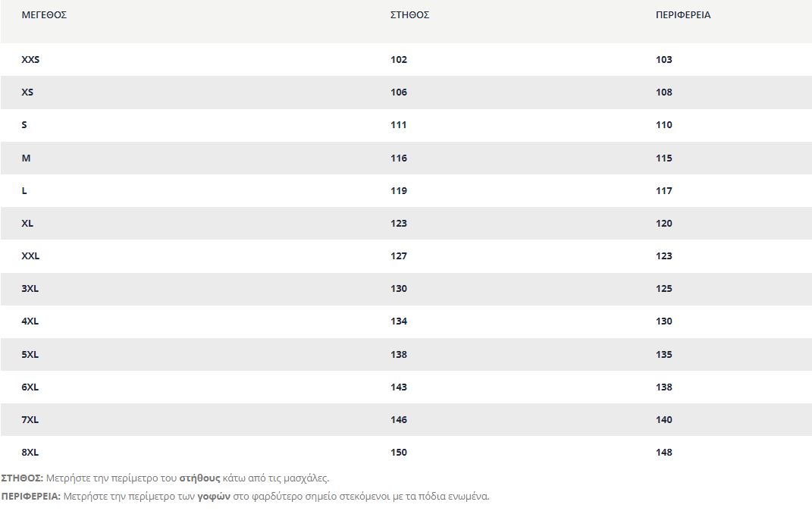812x511 pixels.
Task: Select the L size label
Action: coord(24,190)
